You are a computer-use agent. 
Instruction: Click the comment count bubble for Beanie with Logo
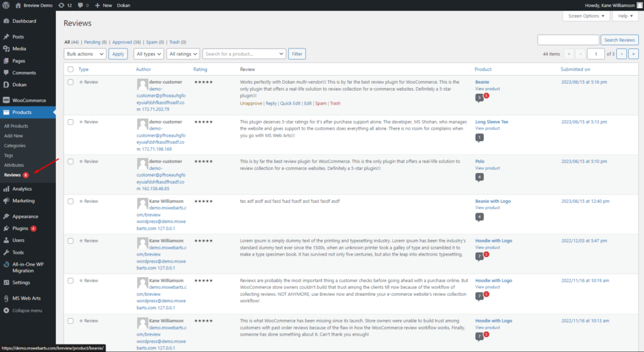(479, 217)
